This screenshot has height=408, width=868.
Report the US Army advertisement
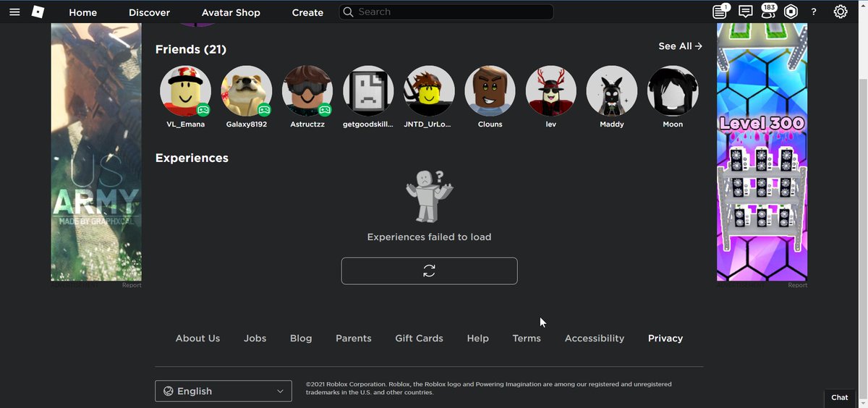point(132,286)
